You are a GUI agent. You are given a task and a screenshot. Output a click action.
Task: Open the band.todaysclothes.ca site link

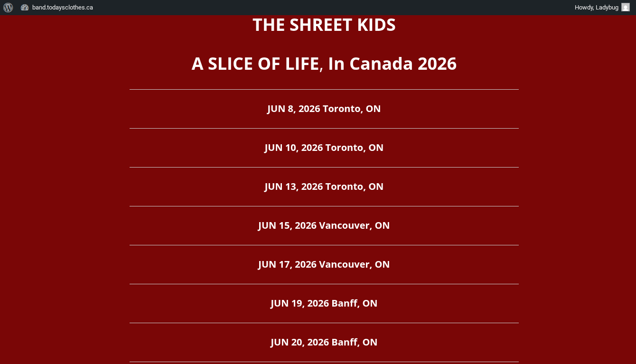62,8
